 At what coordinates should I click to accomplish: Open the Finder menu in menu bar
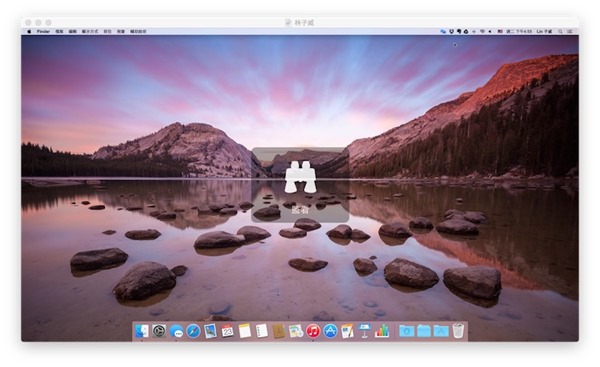click(x=43, y=31)
